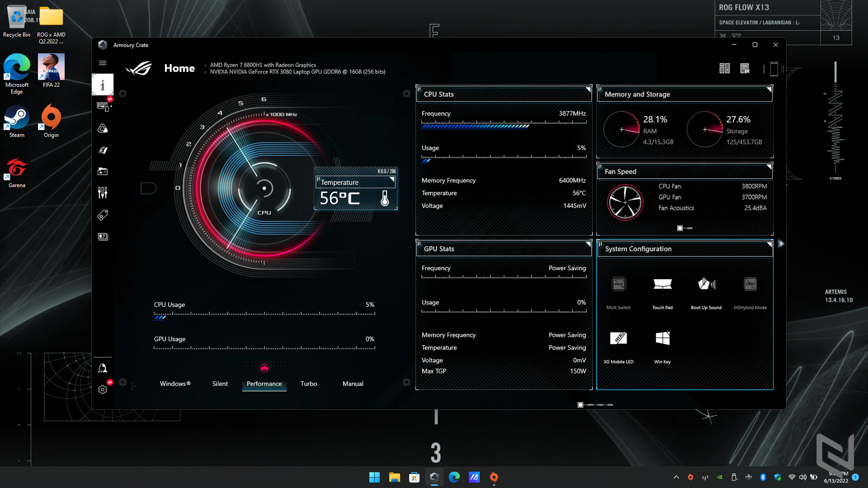Toggle the Boot Up Sound setting
Screen dimensions: 868x488
[706, 293]
